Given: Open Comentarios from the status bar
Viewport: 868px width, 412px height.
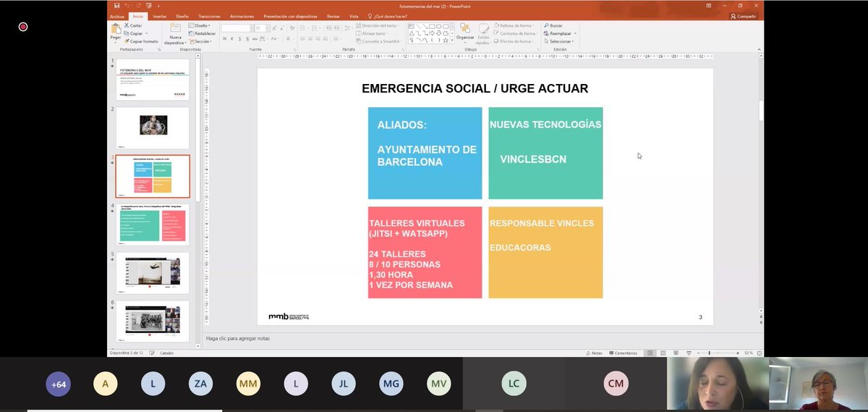Looking at the screenshot, I should 623,353.
